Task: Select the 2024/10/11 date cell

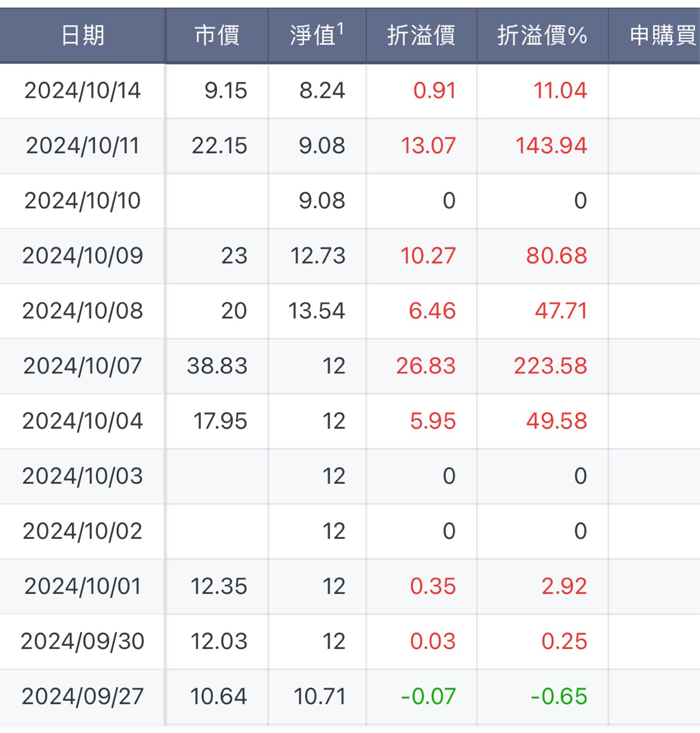Action: tap(82, 145)
